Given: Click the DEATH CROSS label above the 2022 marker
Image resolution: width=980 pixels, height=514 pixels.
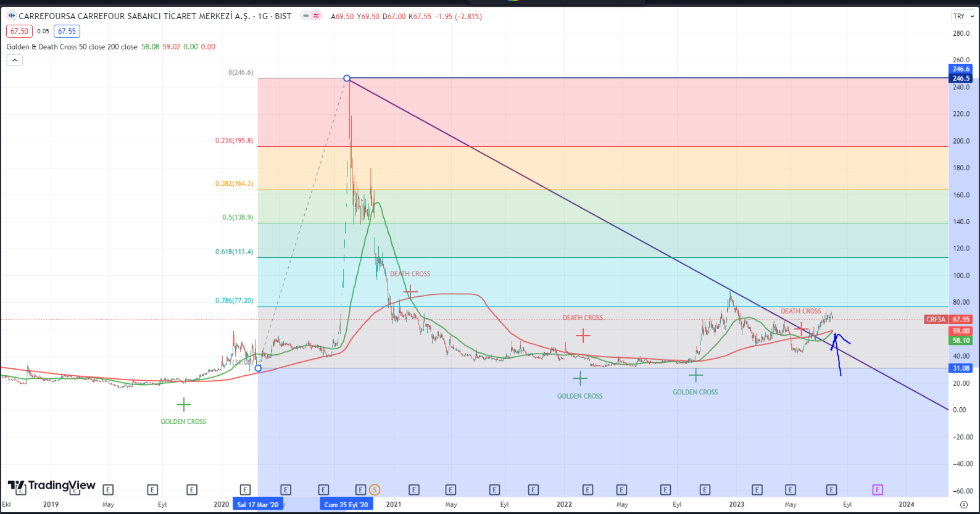Looking at the screenshot, I should click(x=583, y=318).
